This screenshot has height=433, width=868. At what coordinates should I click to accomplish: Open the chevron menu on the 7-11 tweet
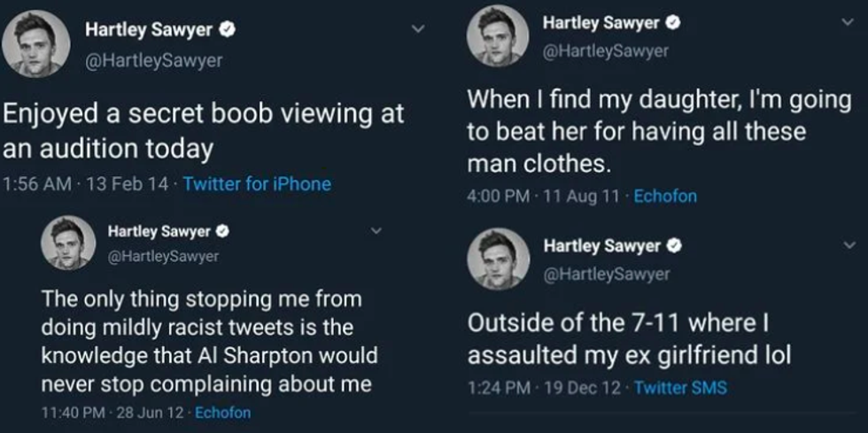[x=849, y=244]
